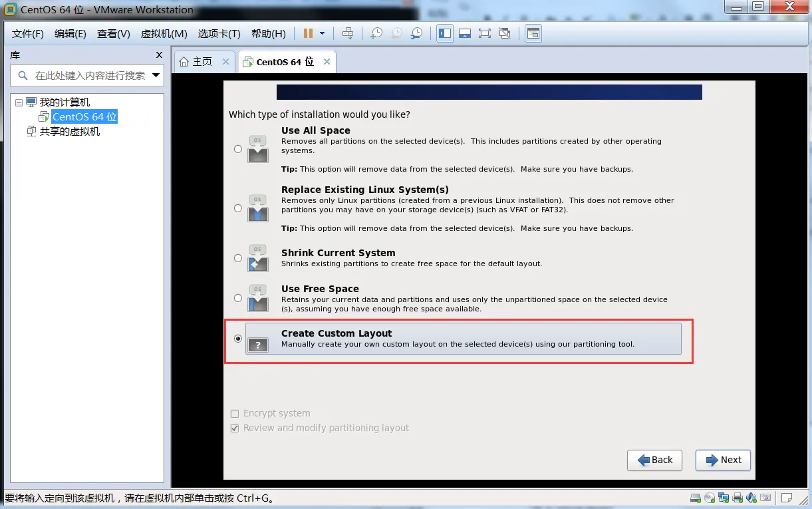This screenshot has width=812, height=509.
Task: Open the 虚拟机(M) menu
Action: (164, 34)
